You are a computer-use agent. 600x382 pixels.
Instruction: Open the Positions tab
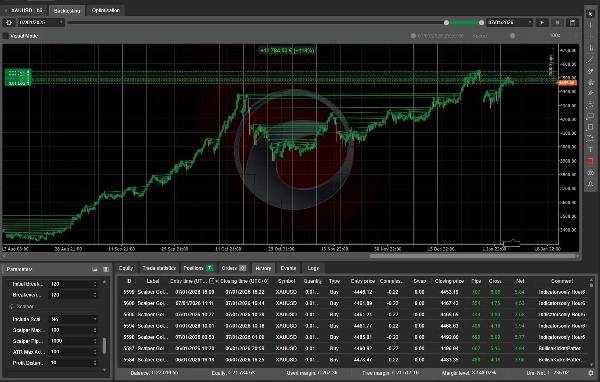(198, 268)
